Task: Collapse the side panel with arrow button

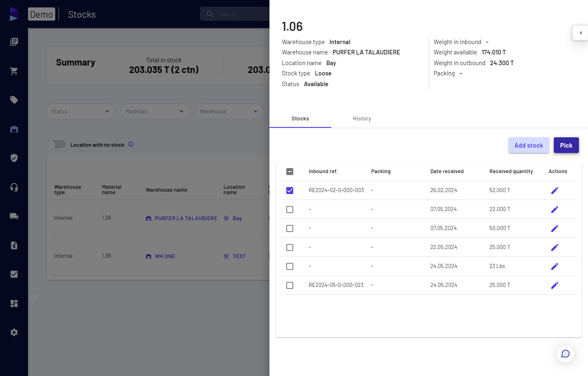Action: click(x=580, y=33)
